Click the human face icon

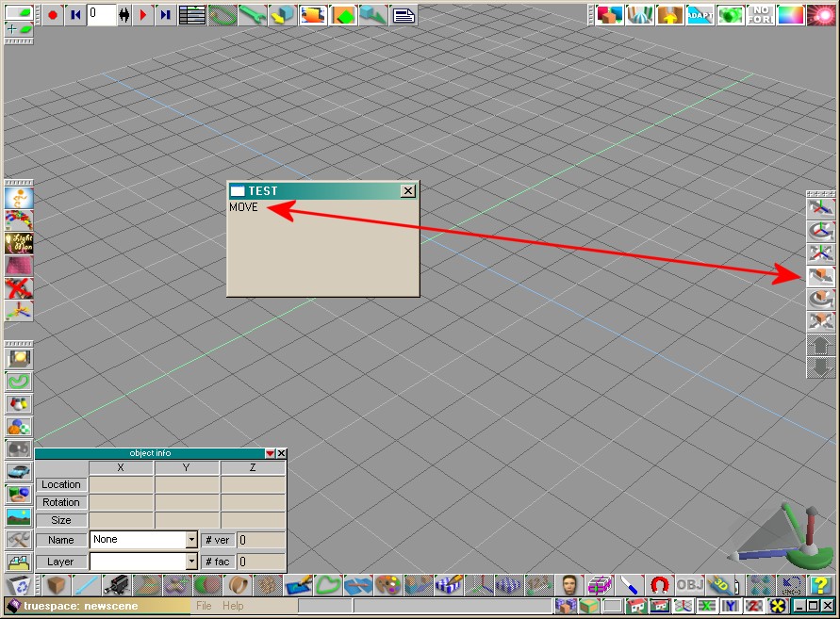[x=569, y=585]
